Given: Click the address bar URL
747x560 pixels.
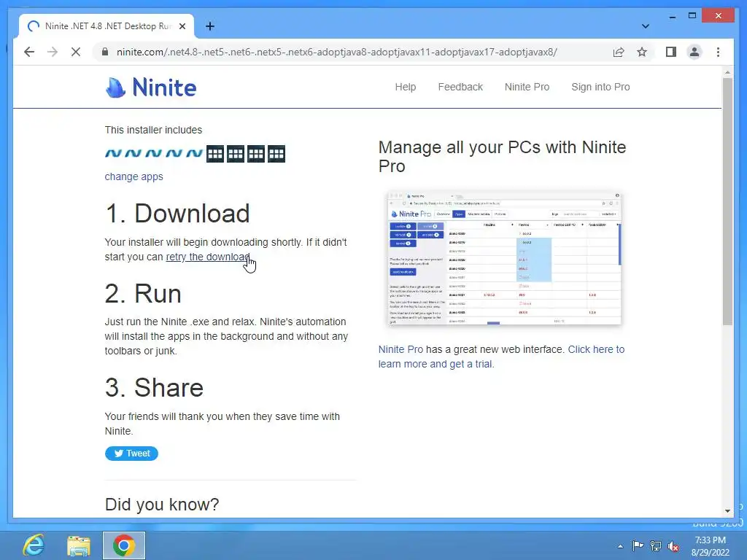Looking at the screenshot, I should pos(337,52).
